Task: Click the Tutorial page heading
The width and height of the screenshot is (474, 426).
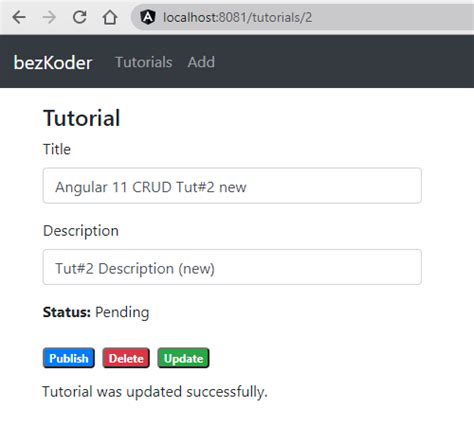Action: [x=82, y=118]
